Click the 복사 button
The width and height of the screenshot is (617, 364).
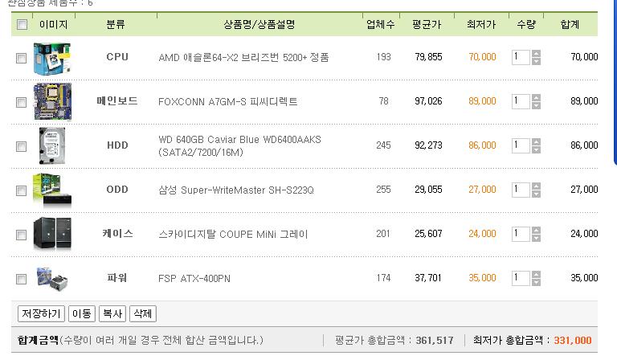coord(112,313)
